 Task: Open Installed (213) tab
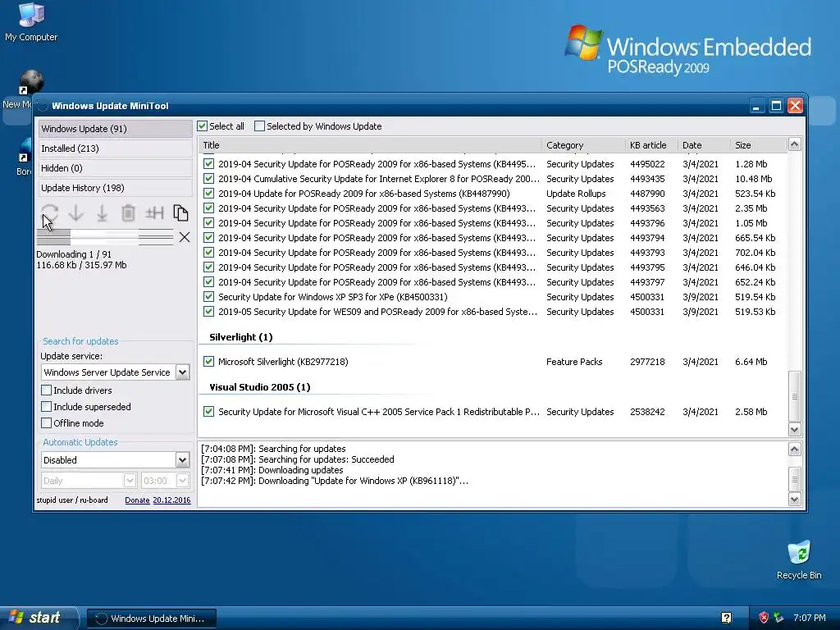point(115,148)
